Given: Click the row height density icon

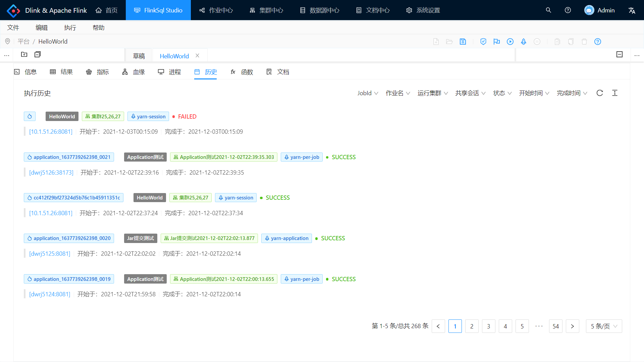Looking at the screenshot, I should [x=615, y=93].
